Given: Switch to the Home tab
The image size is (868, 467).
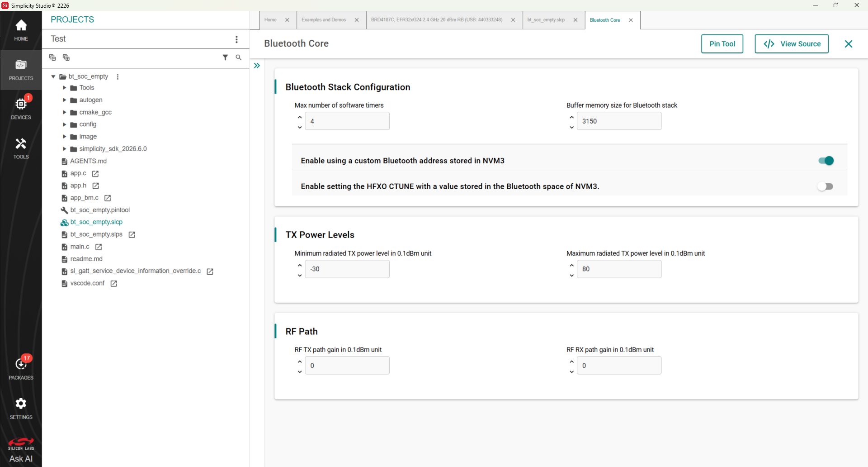Looking at the screenshot, I should 270,20.
